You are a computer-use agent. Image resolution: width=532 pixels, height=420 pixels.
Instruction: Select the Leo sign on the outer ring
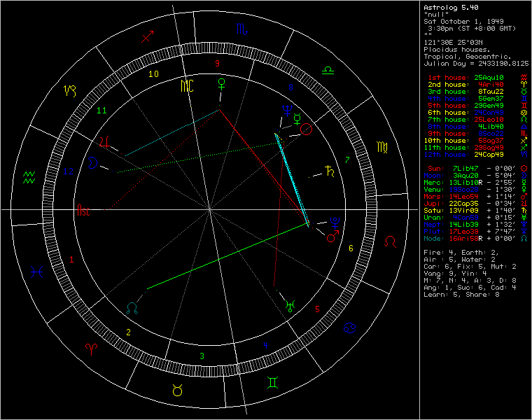(x=390, y=241)
